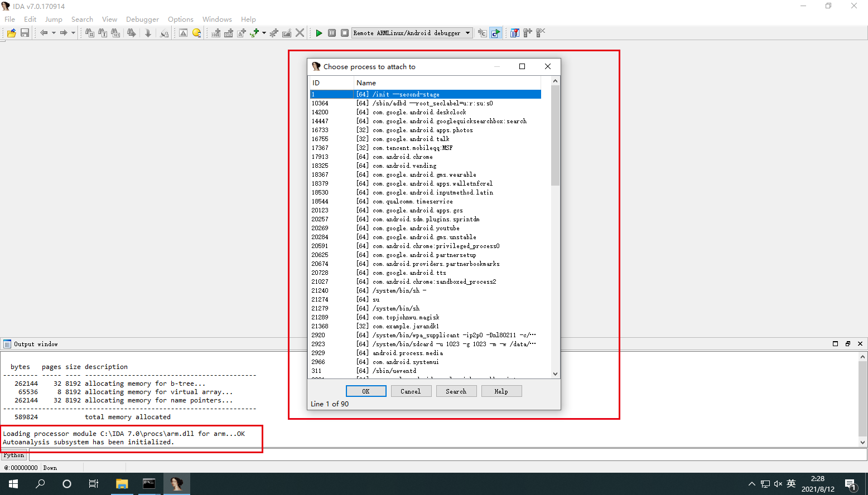868x495 pixels.
Task: Open the Options menu
Action: [181, 19]
